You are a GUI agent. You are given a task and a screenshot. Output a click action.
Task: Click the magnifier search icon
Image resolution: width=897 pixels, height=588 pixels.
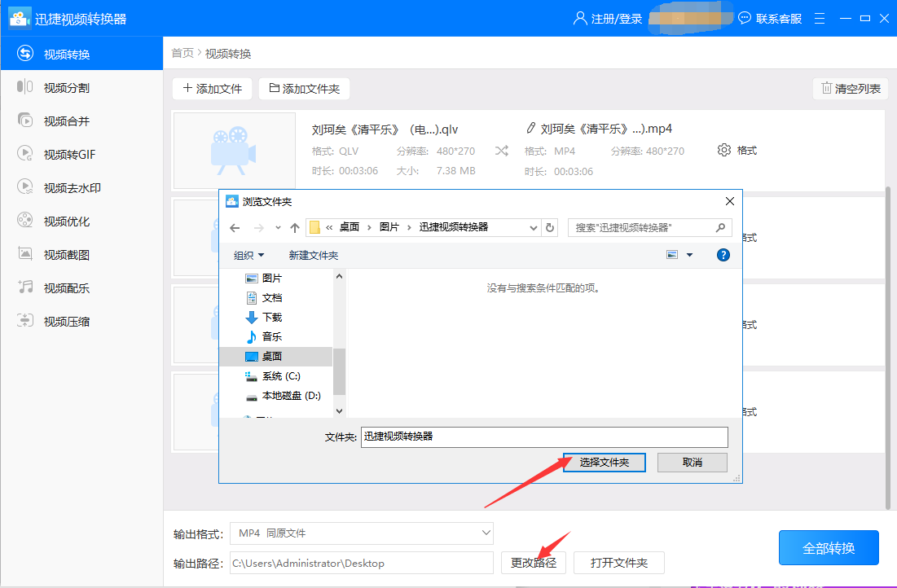[721, 228]
